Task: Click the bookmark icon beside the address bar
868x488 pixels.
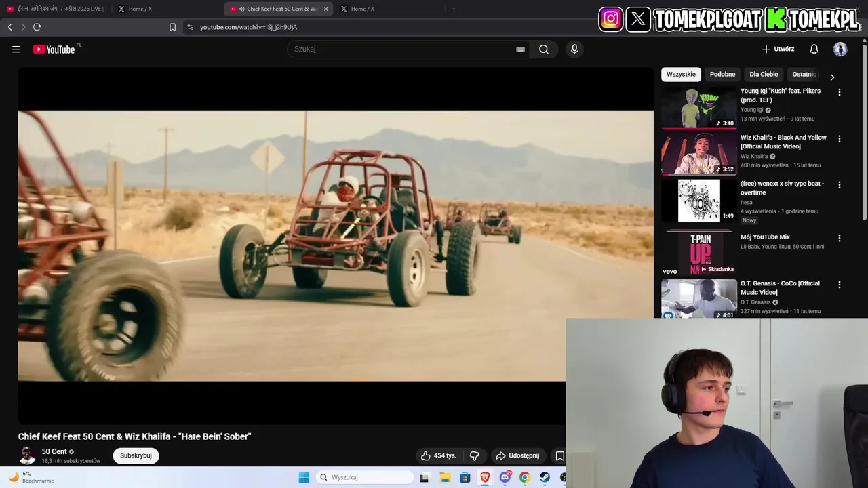Action: pyautogui.click(x=172, y=27)
